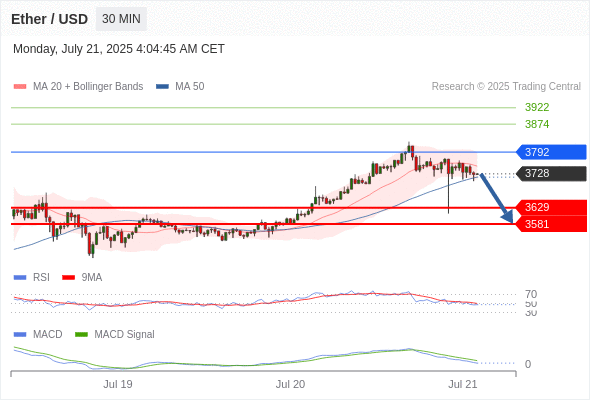The height and width of the screenshot is (400, 590).
Task: Click the RSI legend swatch
Action: click(20, 278)
